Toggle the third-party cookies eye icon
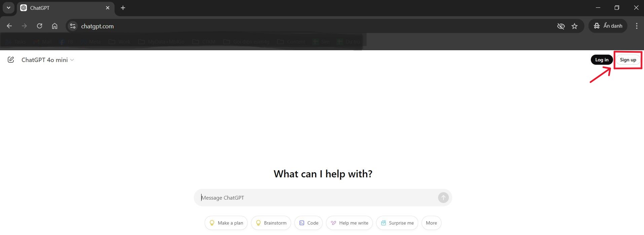The height and width of the screenshot is (235, 644). [x=561, y=26]
